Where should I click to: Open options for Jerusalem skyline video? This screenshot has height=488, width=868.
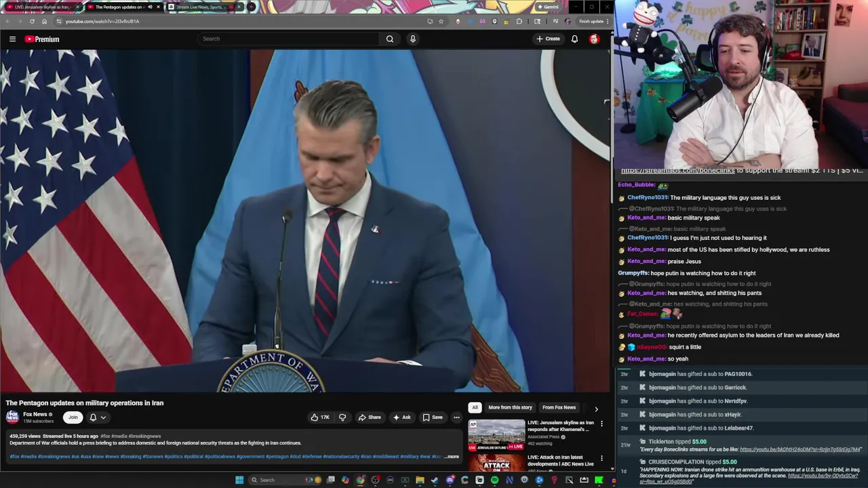[x=601, y=424]
